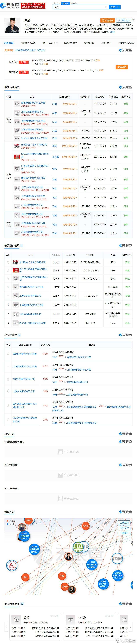Click the 41条 early-warning badge
Image resolution: width=137 pixels, height=644 pixels.
pos(24,72)
